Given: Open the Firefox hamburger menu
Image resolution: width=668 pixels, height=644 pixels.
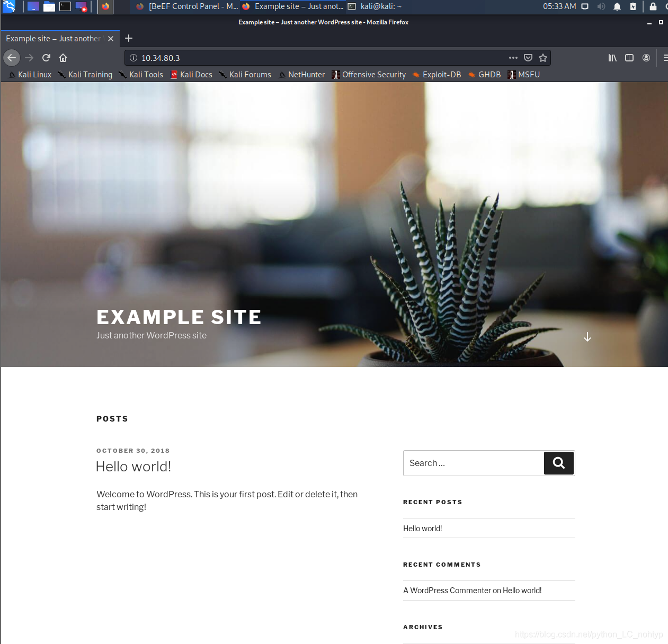Looking at the screenshot, I should coord(665,58).
